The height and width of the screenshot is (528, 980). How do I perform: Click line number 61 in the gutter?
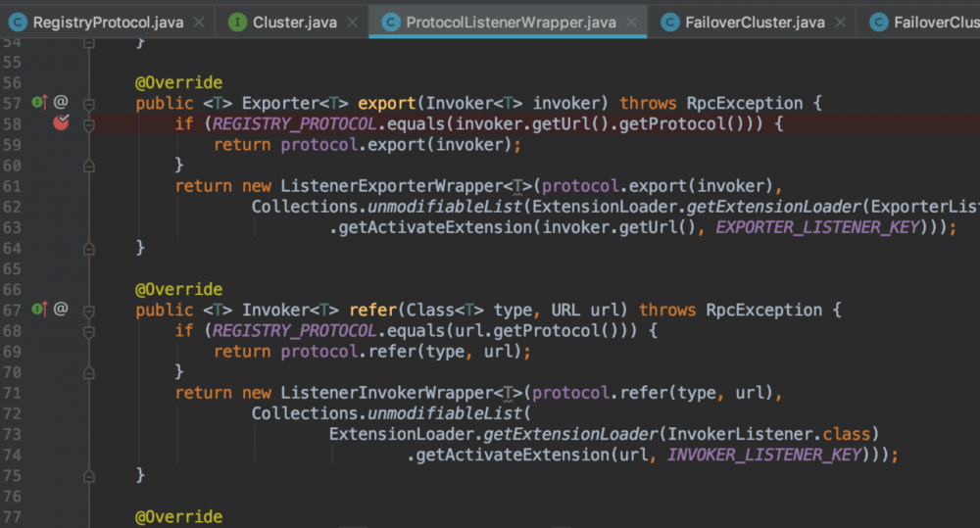coord(12,186)
